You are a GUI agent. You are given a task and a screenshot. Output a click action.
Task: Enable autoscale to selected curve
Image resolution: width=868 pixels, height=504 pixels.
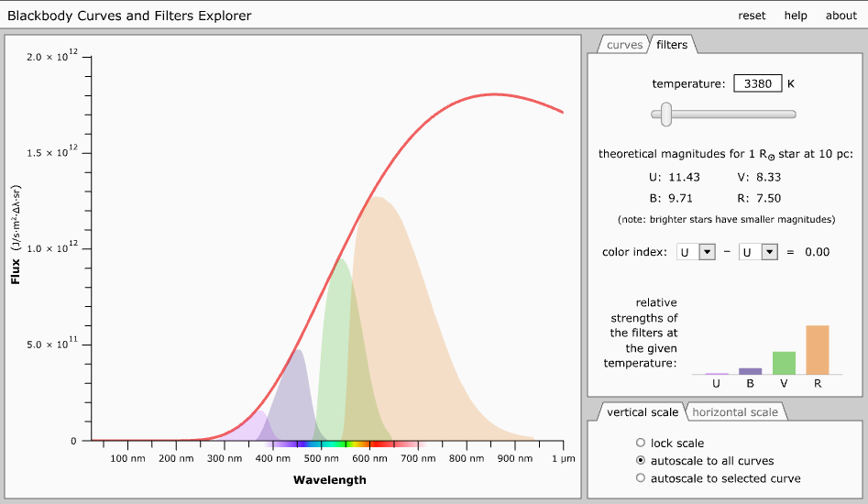click(641, 478)
